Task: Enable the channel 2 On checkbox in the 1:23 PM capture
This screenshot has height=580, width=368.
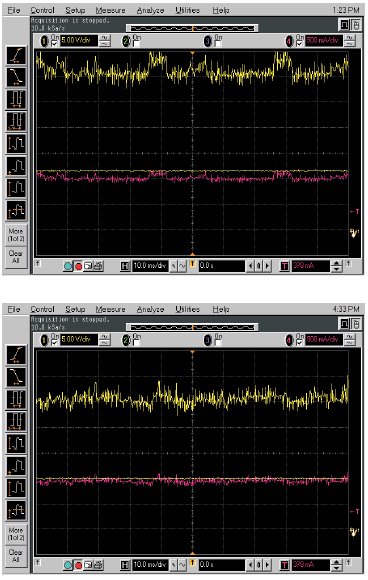Action: click(x=137, y=44)
